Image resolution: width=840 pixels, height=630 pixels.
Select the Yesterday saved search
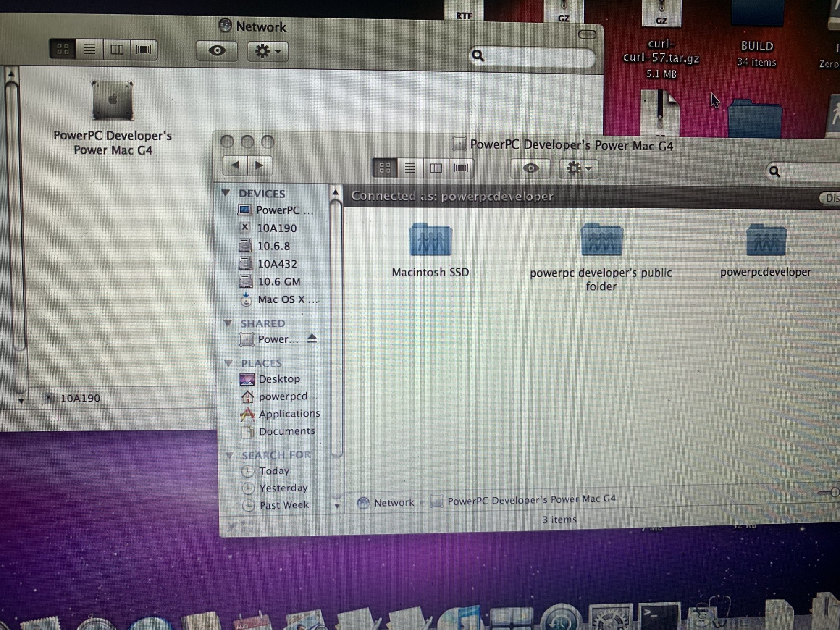[x=283, y=488]
